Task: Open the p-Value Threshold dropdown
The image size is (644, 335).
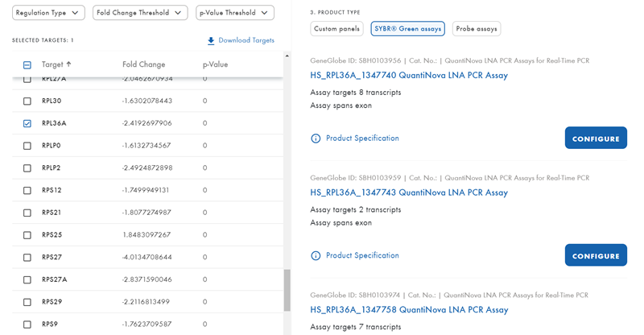Action: pos(235,13)
